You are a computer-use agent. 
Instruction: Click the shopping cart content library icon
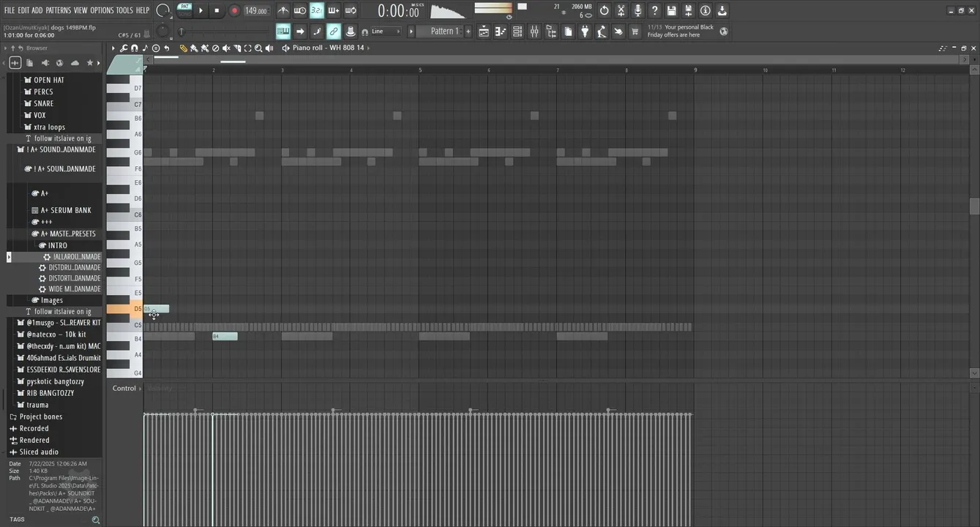[x=635, y=31]
